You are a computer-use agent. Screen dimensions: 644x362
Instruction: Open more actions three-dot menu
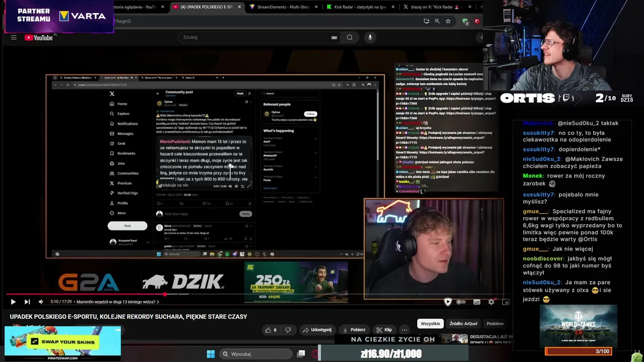404,330
